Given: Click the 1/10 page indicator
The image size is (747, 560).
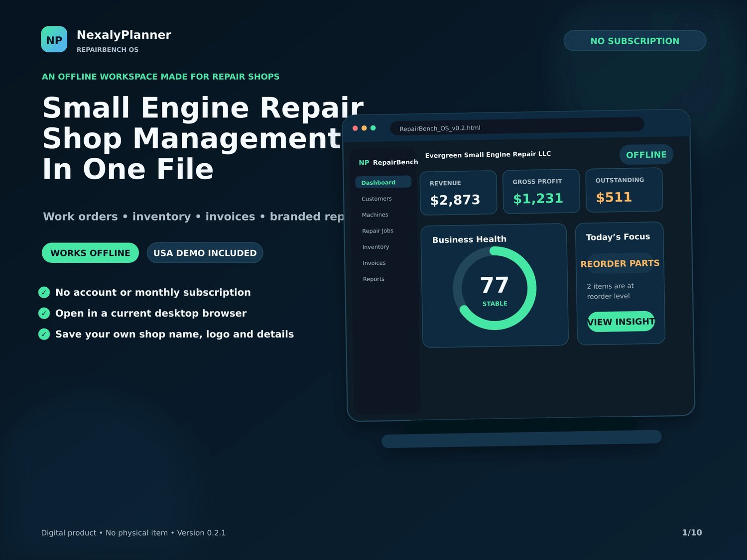Looking at the screenshot, I should coord(692,533).
